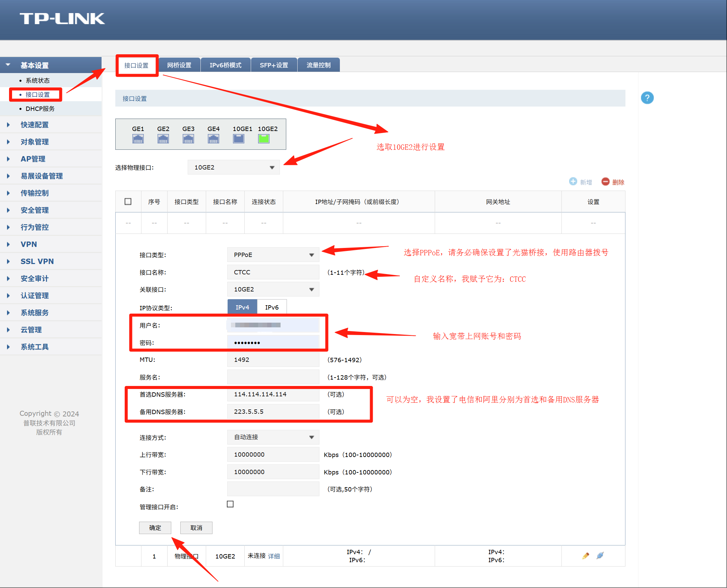Screen dimensions: 727x588
Task: Enable the 管理接口开启 checkbox
Action: click(230, 504)
